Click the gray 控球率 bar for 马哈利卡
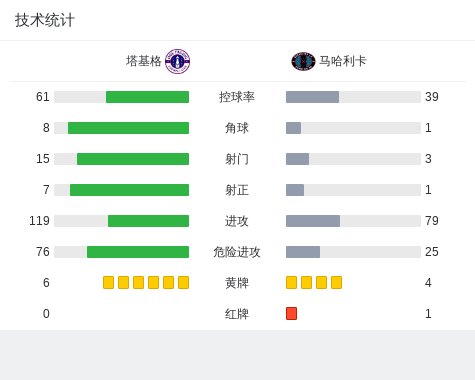Screen dimensions: 475x380 [x=312, y=97]
